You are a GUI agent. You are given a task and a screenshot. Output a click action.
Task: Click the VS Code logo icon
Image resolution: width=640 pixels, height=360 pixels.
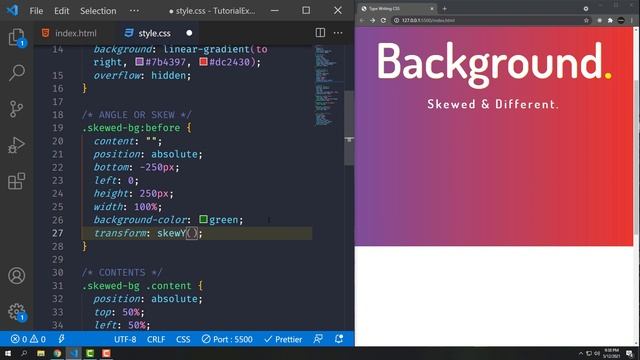click(x=12, y=10)
